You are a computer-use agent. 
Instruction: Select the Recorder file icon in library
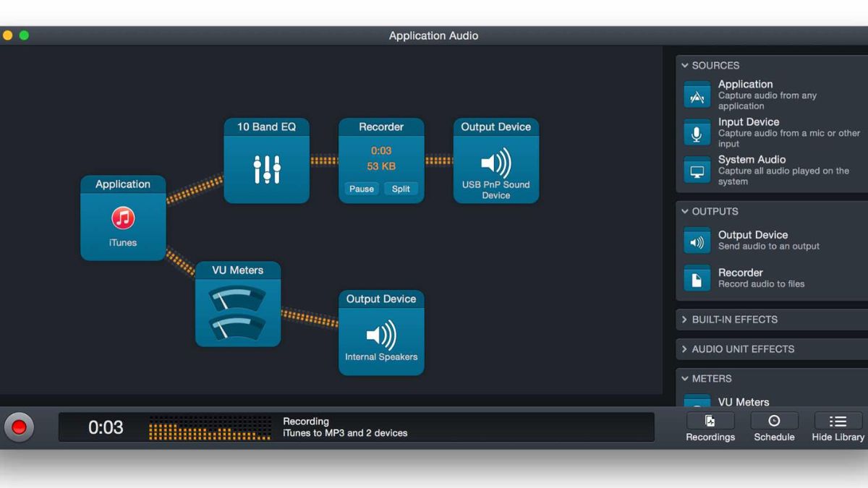697,280
